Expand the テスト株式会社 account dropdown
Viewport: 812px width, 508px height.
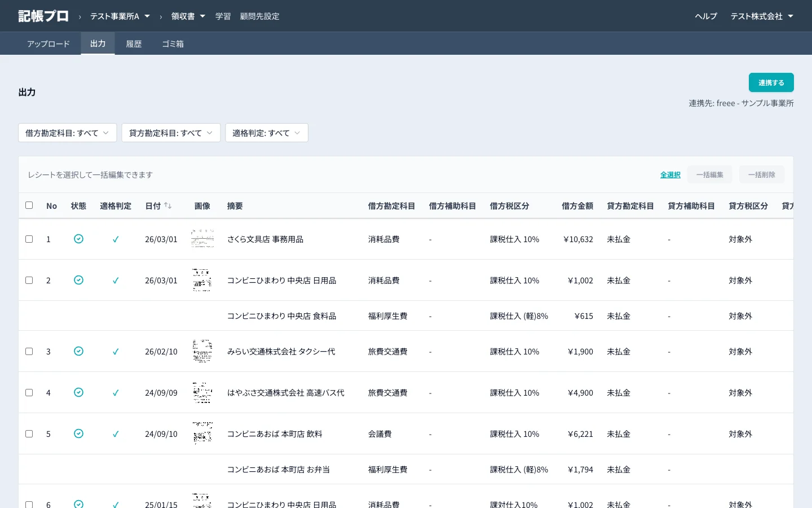tap(762, 16)
